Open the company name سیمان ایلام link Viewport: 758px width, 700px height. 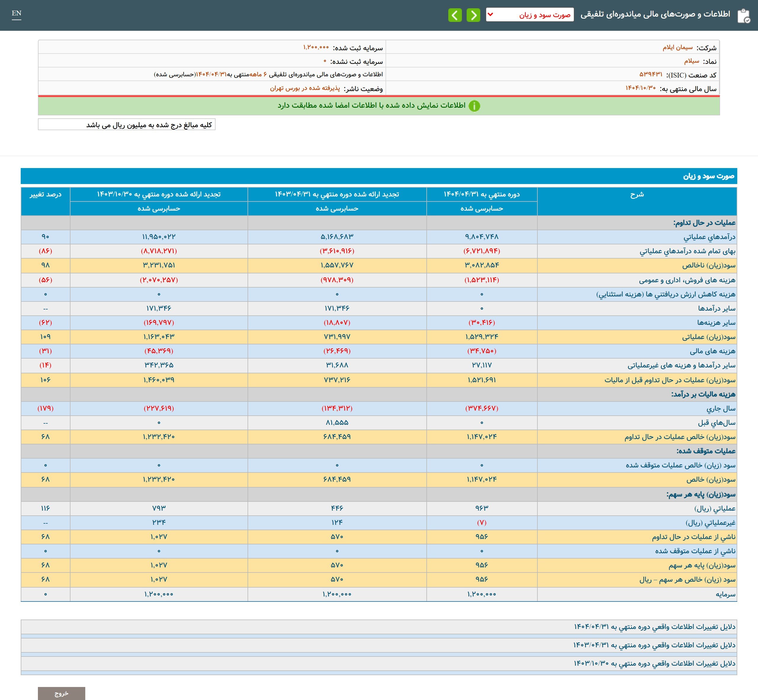click(x=677, y=47)
